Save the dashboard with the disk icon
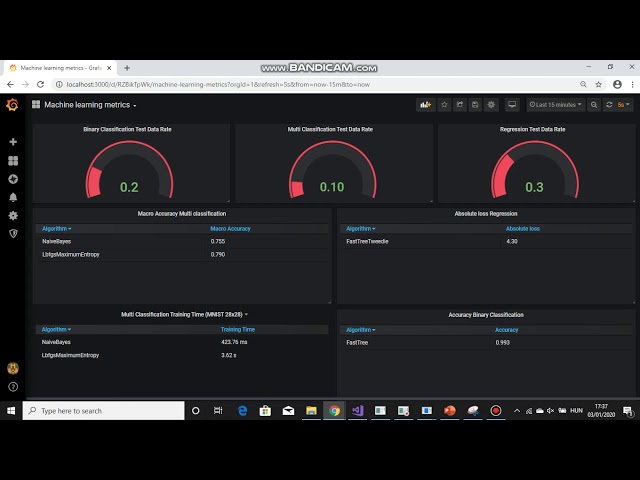 [475, 105]
